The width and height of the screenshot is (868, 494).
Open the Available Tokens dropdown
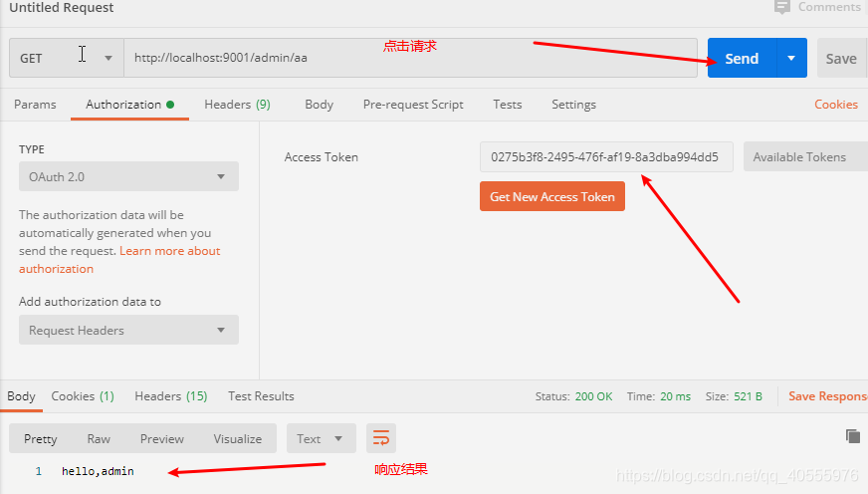(805, 157)
